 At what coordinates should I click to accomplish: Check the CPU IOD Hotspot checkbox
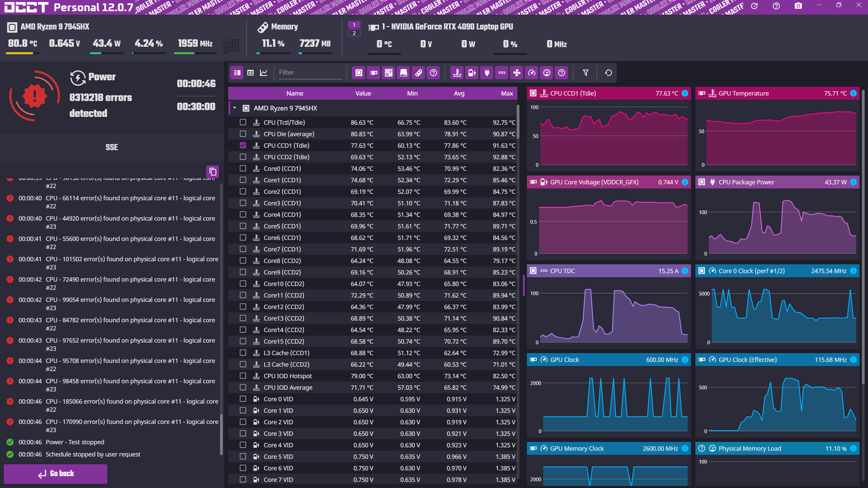(x=243, y=376)
